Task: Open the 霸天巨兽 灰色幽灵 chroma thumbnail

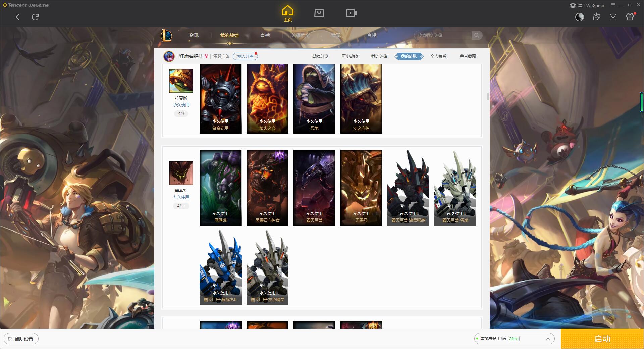Action: click(x=267, y=267)
